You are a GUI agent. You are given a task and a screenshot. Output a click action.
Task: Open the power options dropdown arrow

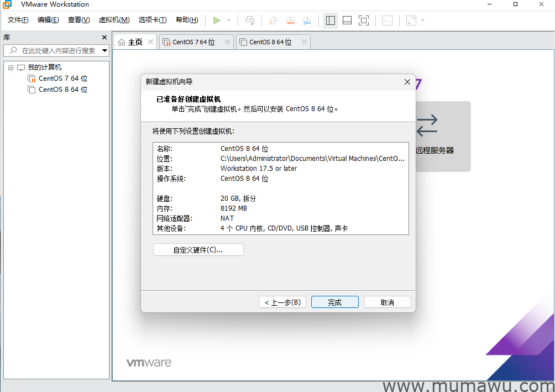point(229,20)
